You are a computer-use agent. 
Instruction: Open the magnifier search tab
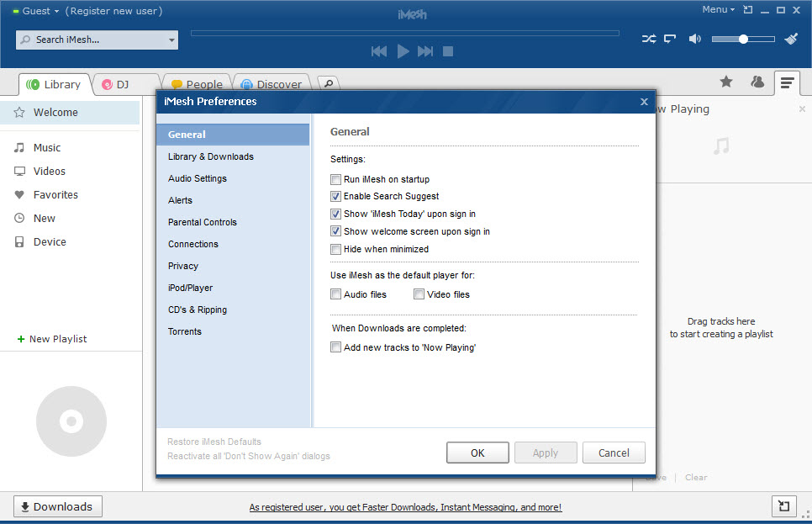point(329,83)
